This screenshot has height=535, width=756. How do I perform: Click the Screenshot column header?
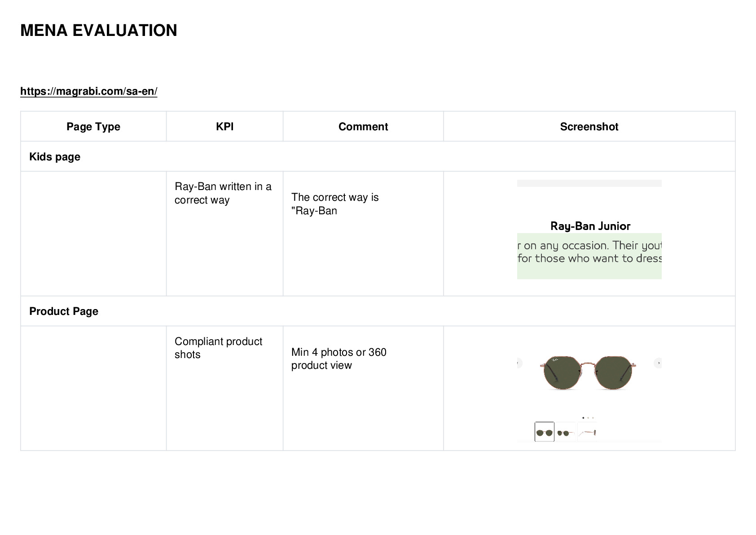(x=589, y=127)
